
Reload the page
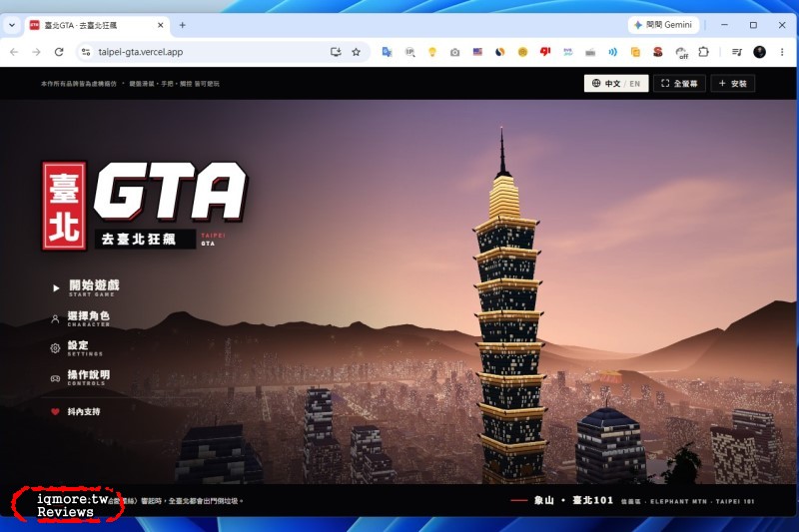(x=59, y=52)
